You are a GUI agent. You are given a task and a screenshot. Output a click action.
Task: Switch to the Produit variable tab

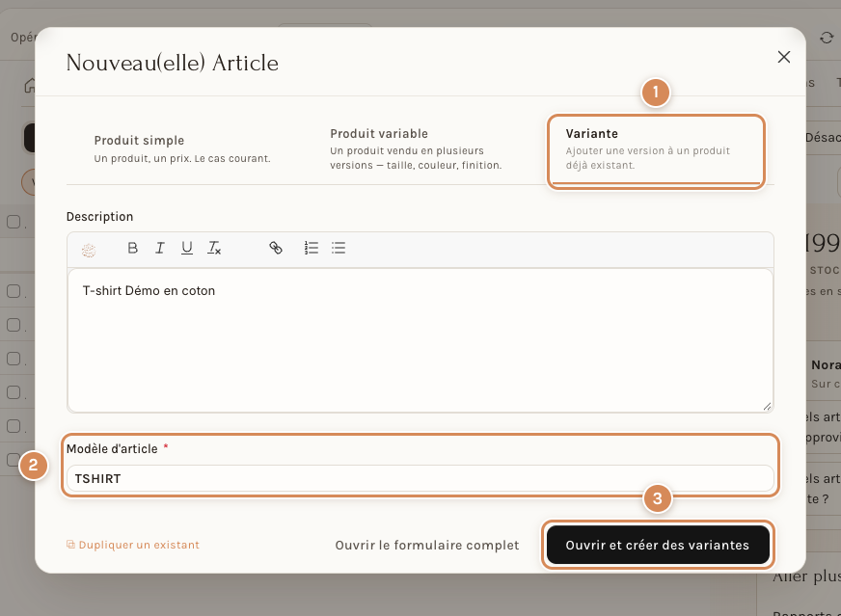click(416, 149)
